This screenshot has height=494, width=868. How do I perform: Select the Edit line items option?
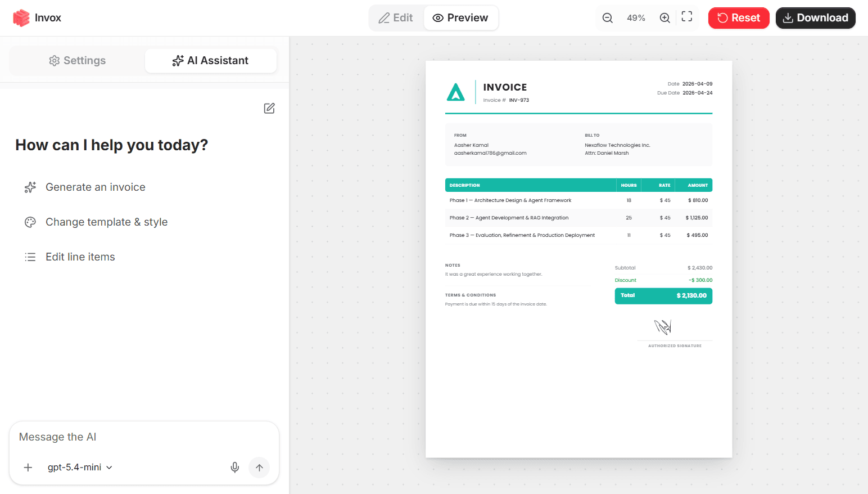pyautogui.click(x=80, y=257)
